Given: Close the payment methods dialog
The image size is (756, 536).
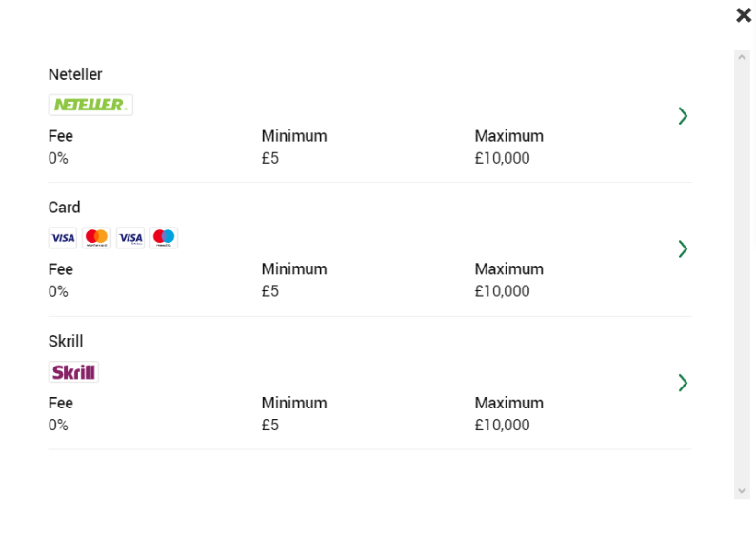Looking at the screenshot, I should click(744, 15).
